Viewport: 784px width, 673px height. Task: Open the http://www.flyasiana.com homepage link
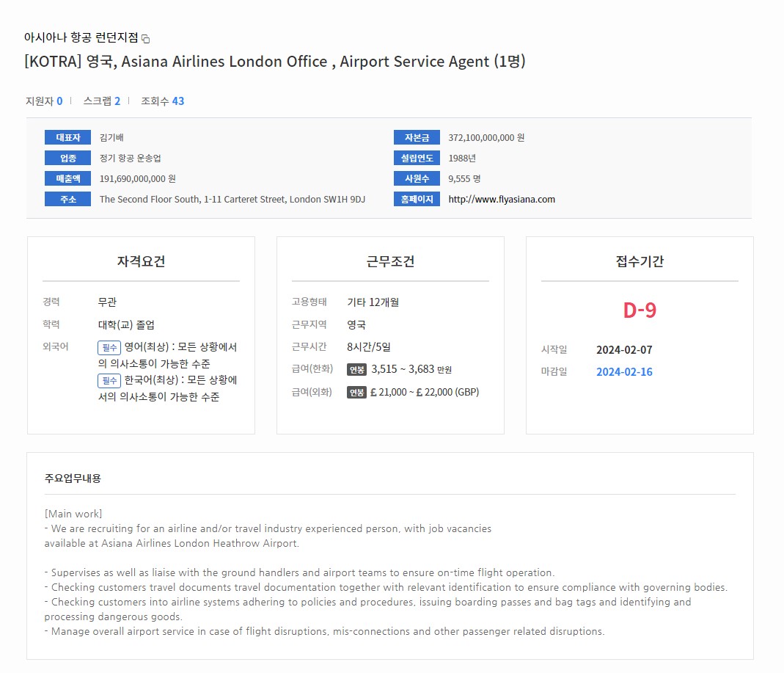(x=502, y=199)
